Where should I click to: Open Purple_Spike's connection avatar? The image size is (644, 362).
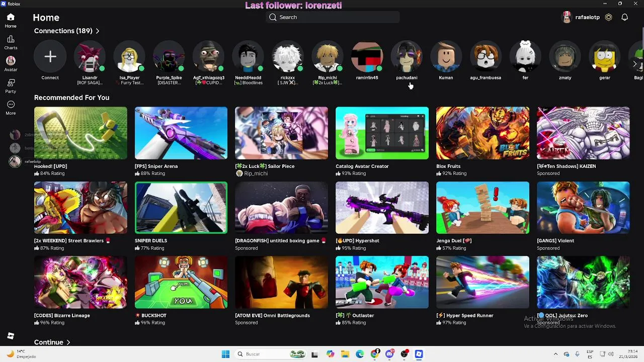[169, 57]
